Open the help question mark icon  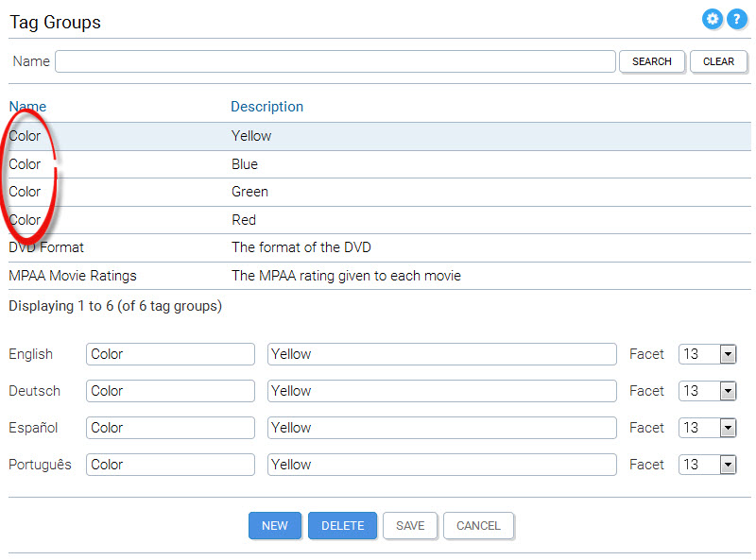point(737,20)
